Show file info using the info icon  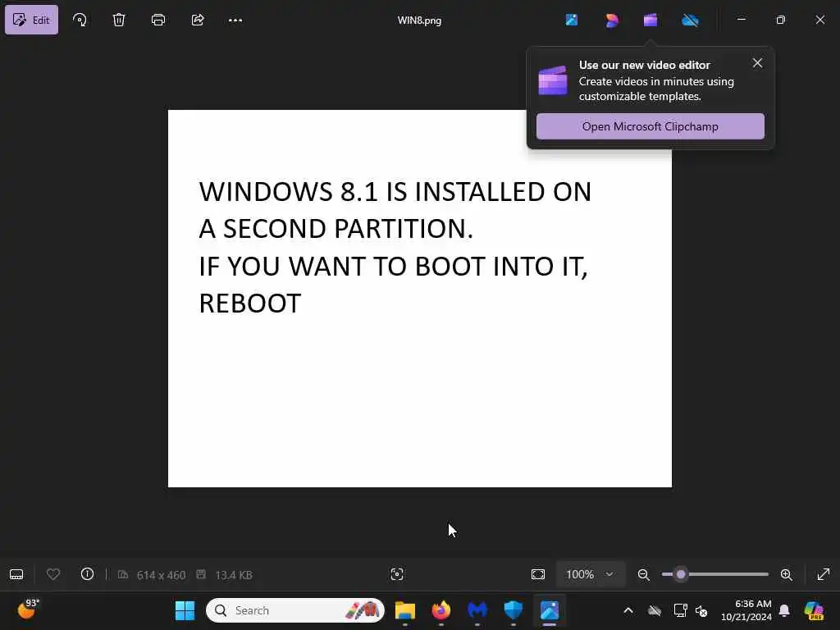87,574
